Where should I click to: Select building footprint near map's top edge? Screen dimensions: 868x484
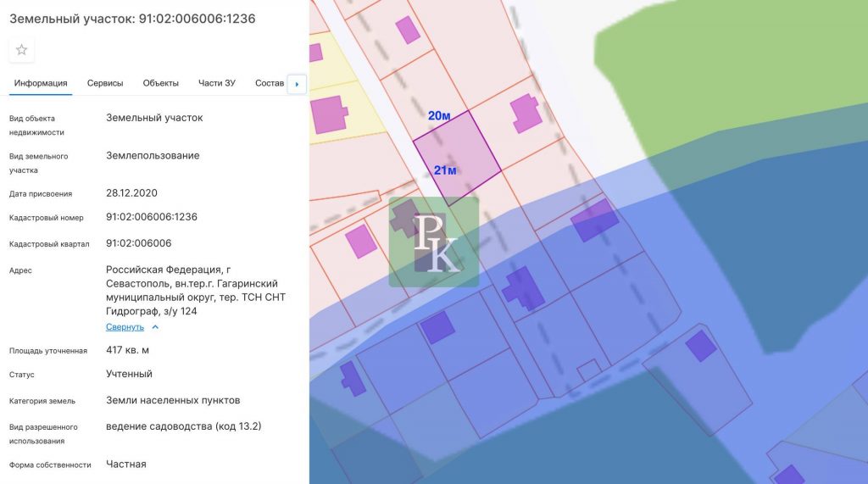409,30
